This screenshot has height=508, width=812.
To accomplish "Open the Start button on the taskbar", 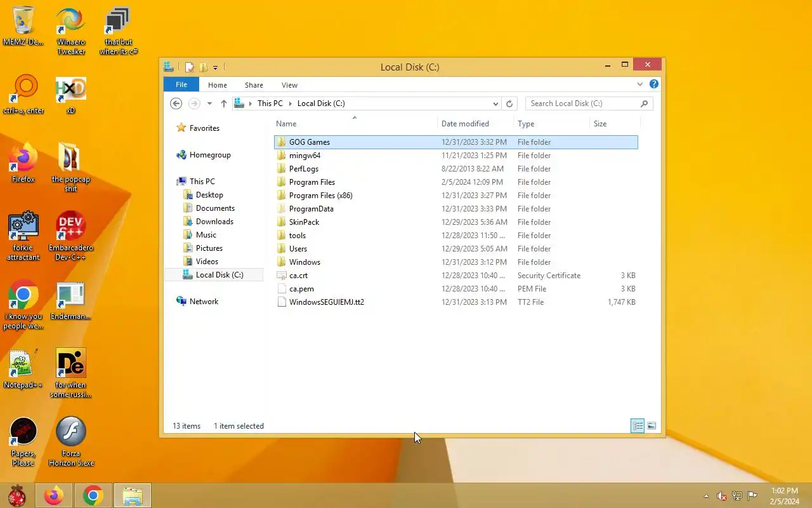I will pos(16,495).
